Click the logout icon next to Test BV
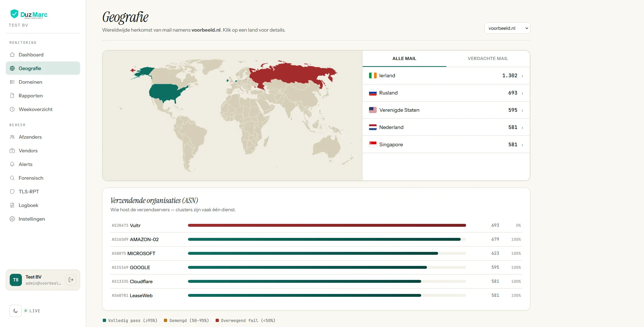Screen dimensions: 644x327 [x=71, y=280]
